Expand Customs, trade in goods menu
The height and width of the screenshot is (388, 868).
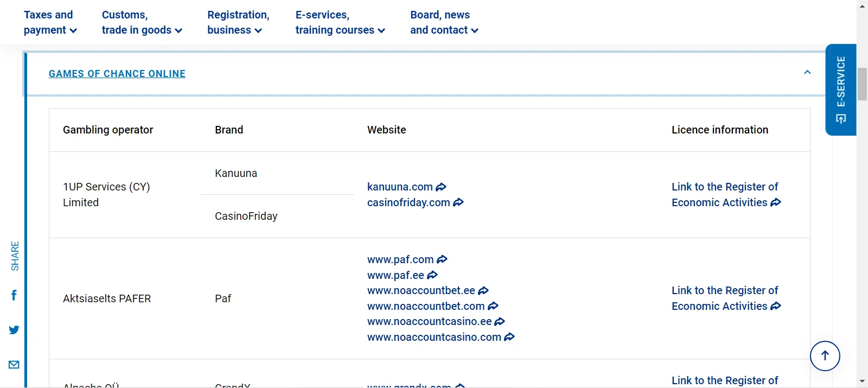(142, 22)
